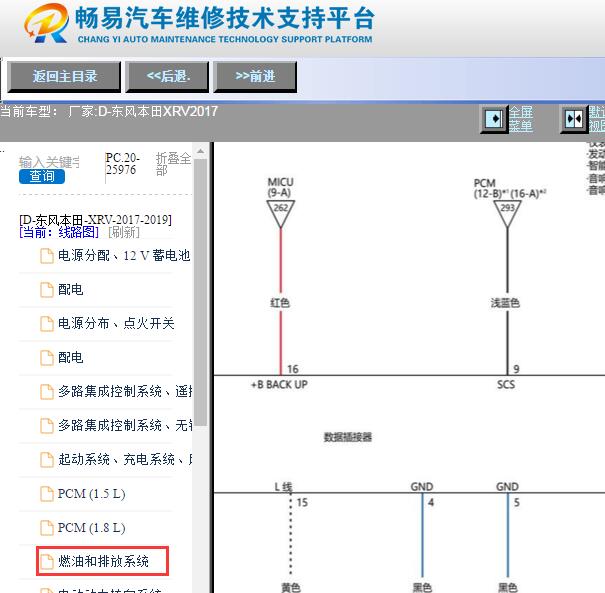Open 电源分配、12 V 蓄电池 item
The width and height of the screenshot is (605, 593).
[x=124, y=255]
